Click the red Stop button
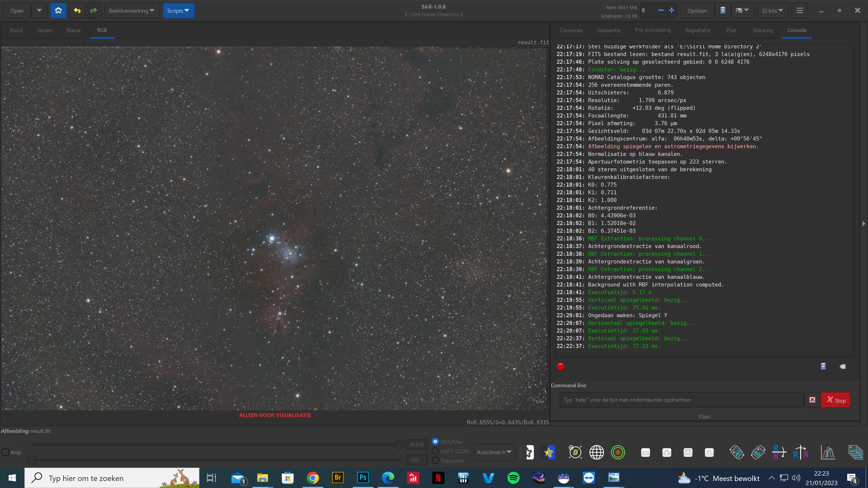Viewport: 868px width, 488px height. point(835,400)
